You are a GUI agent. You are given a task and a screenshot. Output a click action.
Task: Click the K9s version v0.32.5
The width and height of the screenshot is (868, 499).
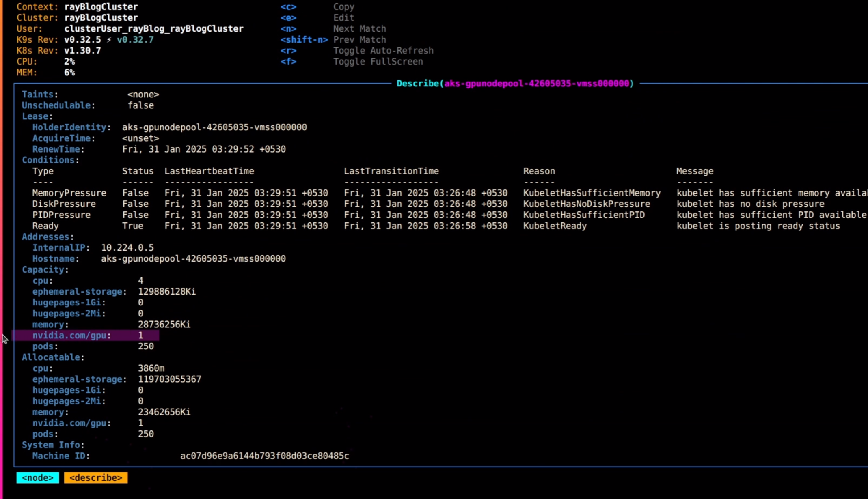[82, 40]
